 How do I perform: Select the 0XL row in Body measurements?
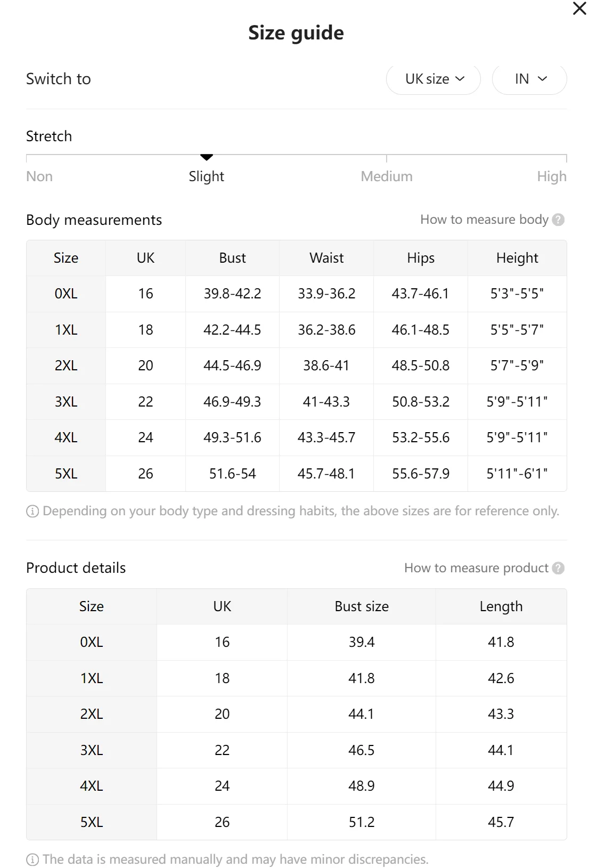(x=66, y=294)
